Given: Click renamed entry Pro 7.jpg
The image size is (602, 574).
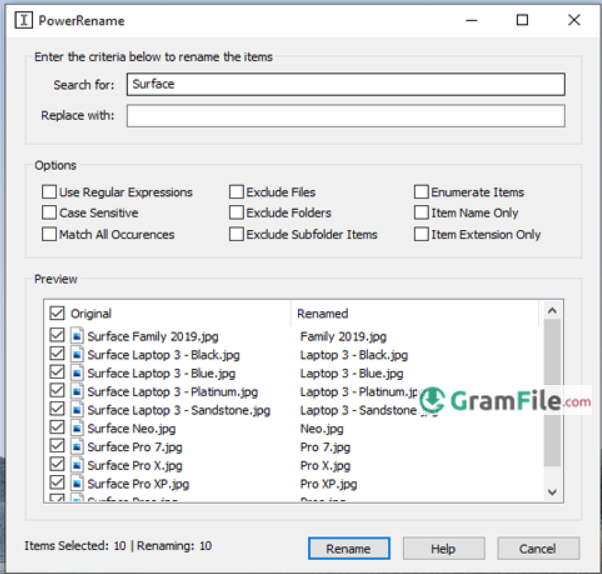Looking at the screenshot, I should tap(325, 447).
